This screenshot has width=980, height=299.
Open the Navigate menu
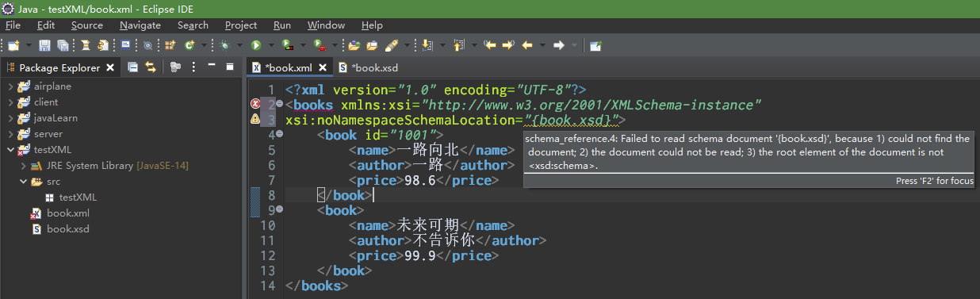pos(140,25)
